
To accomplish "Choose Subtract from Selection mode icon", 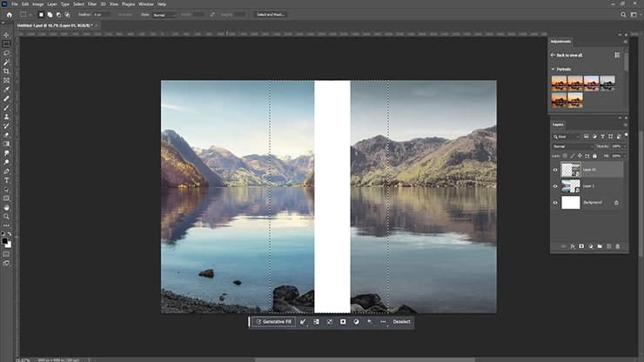I will [58, 15].
